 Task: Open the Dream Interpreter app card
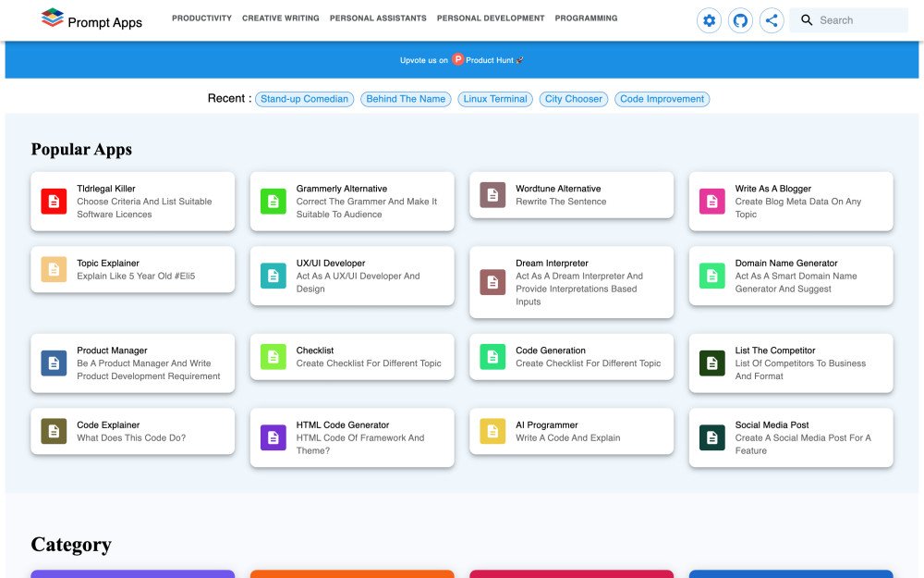coord(571,282)
